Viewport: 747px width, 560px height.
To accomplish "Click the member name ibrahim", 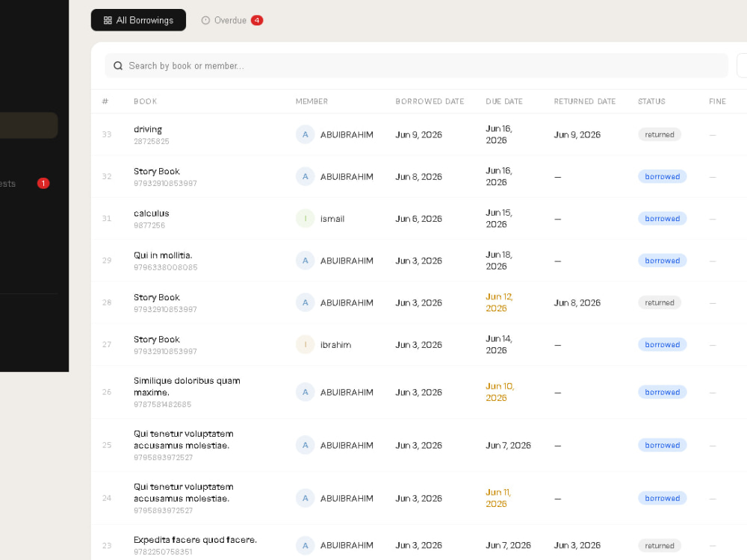I will coord(335,345).
